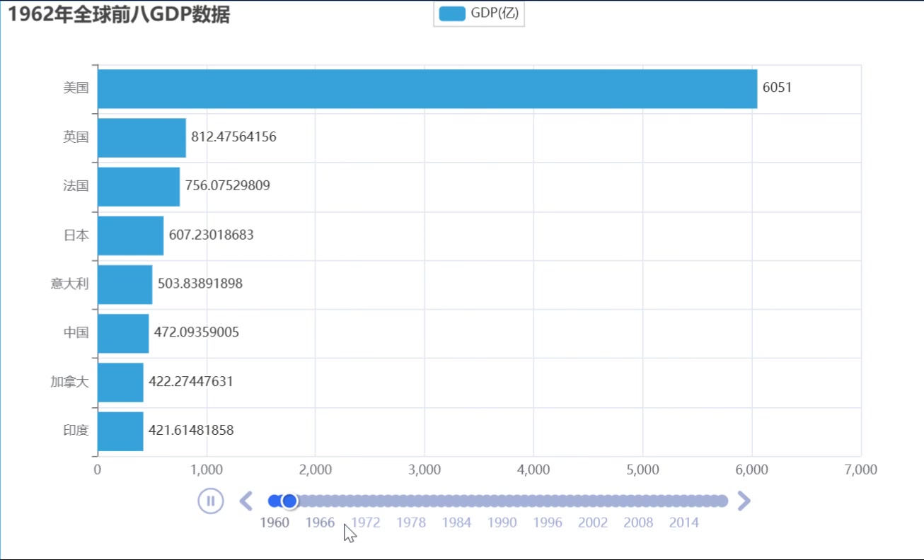Image resolution: width=924 pixels, height=560 pixels.
Task: Click the current timeline slider handle
Action: point(289,501)
